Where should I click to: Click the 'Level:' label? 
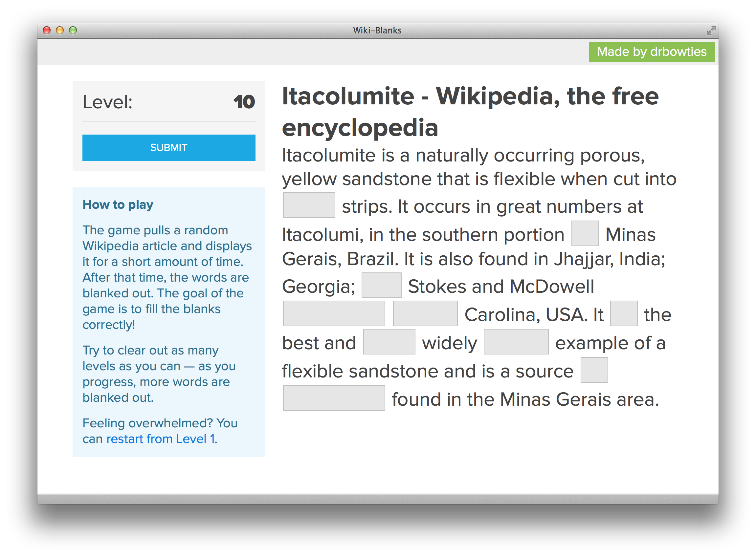pyautogui.click(x=108, y=102)
